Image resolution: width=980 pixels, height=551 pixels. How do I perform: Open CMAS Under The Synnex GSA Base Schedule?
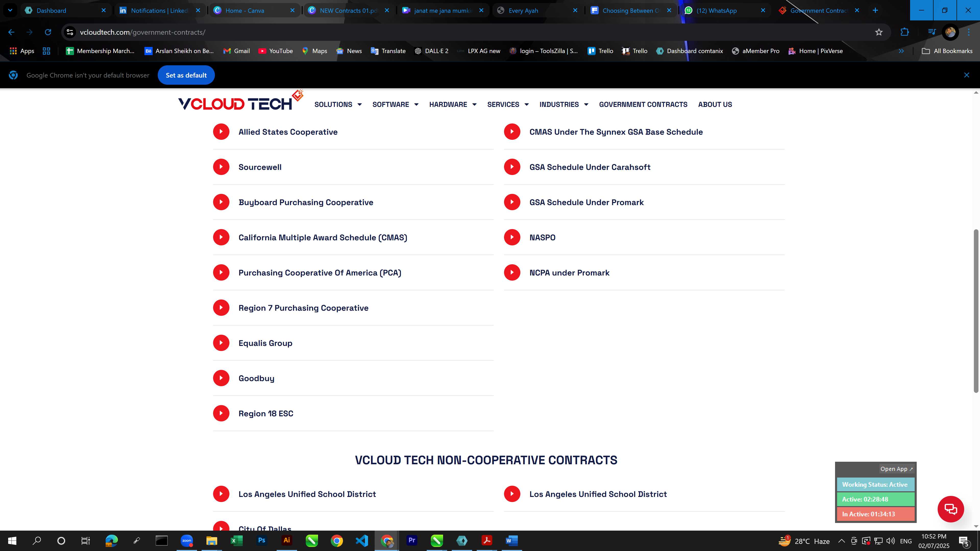click(x=616, y=132)
